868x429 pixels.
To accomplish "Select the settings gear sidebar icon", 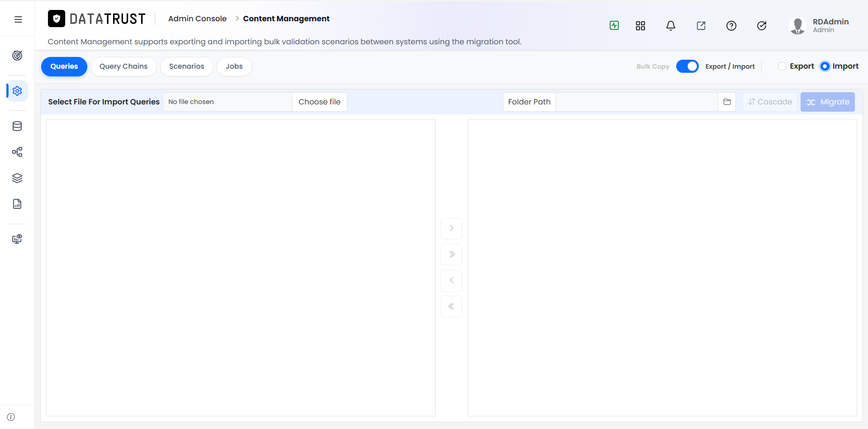I will [17, 91].
